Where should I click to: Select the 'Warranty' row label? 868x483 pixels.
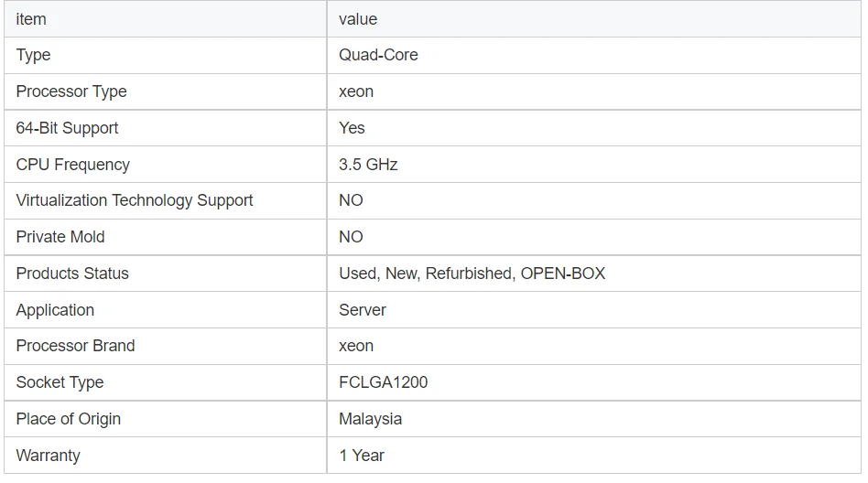click(48, 456)
